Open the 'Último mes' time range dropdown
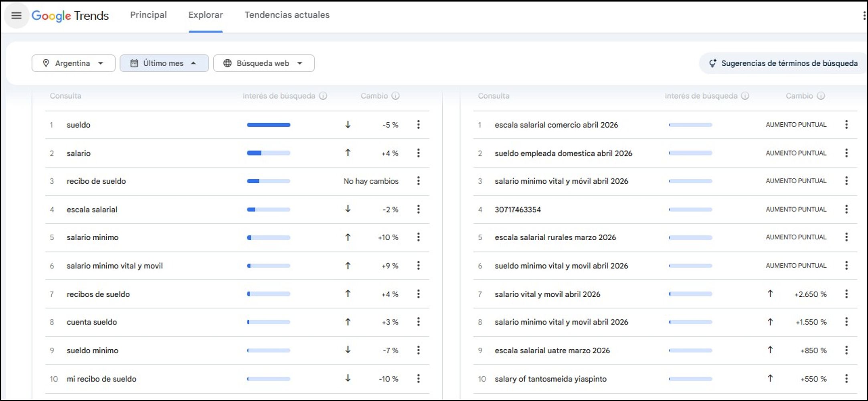 coord(164,63)
